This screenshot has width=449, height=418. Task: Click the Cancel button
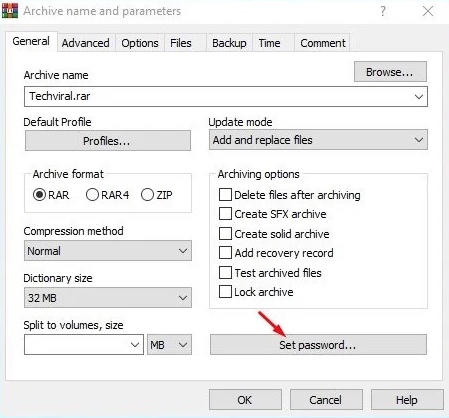pyautogui.click(x=326, y=400)
